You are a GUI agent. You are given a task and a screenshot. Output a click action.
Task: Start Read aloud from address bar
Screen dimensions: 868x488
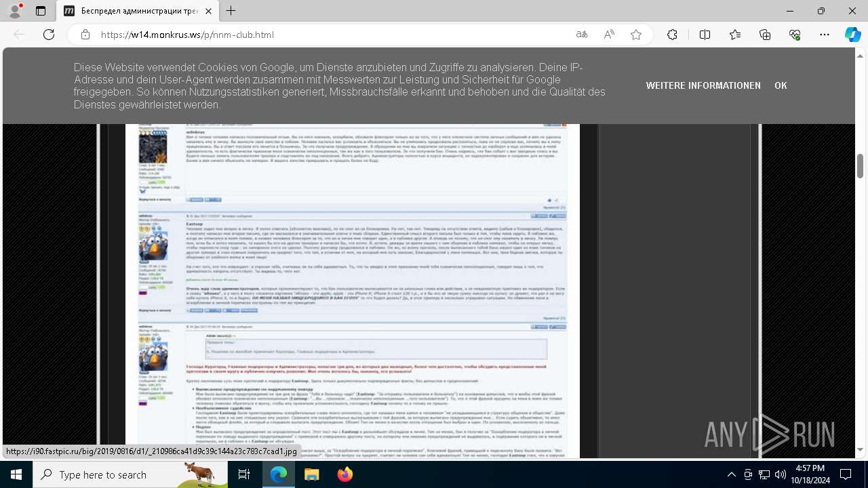click(609, 35)
